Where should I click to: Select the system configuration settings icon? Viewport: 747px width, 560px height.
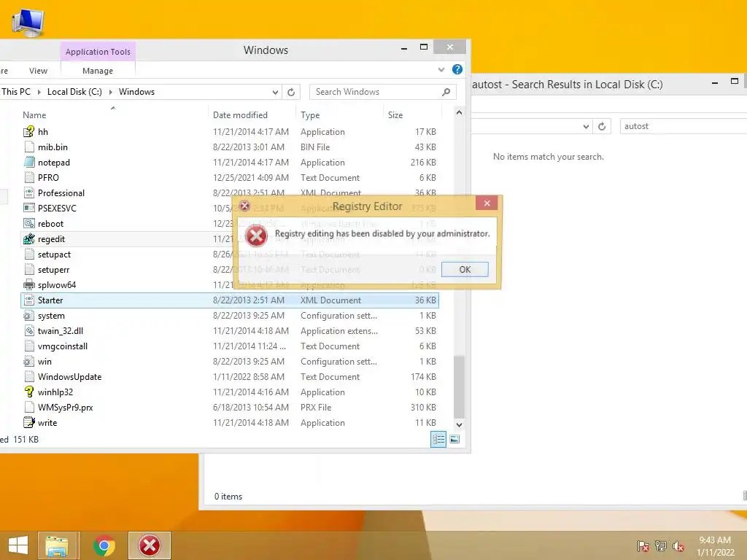point(29,315)
